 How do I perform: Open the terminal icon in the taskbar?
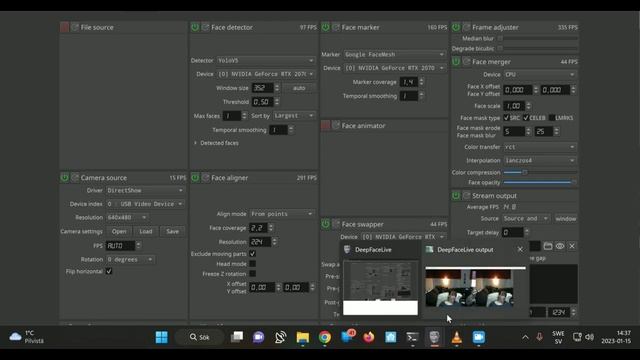click(x=412, y=337)
